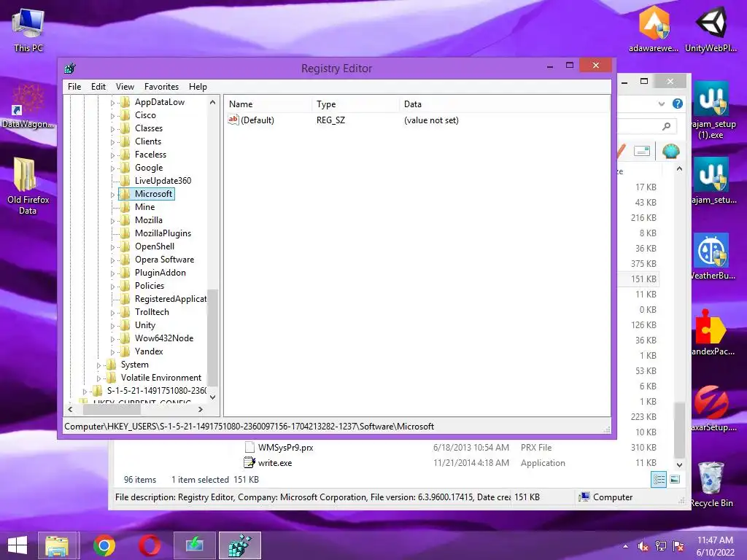Click the Data column header
747x560 pixels.
505,104
